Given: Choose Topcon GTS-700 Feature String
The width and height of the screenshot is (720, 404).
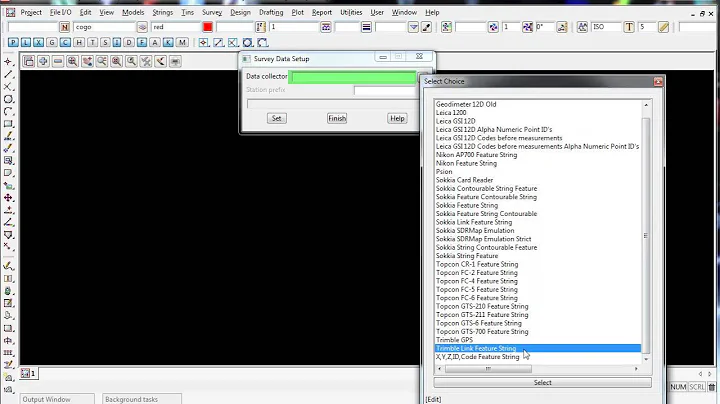Looking at the screenshot, I should click(482, 331).
